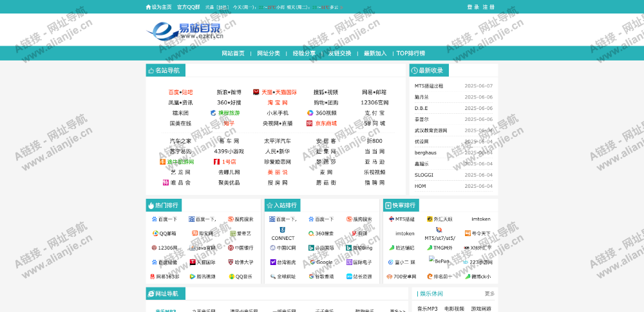Click the e icon in 网址导航 header
Viewport: 644px width, 312px height.
(x=150, y=293)
